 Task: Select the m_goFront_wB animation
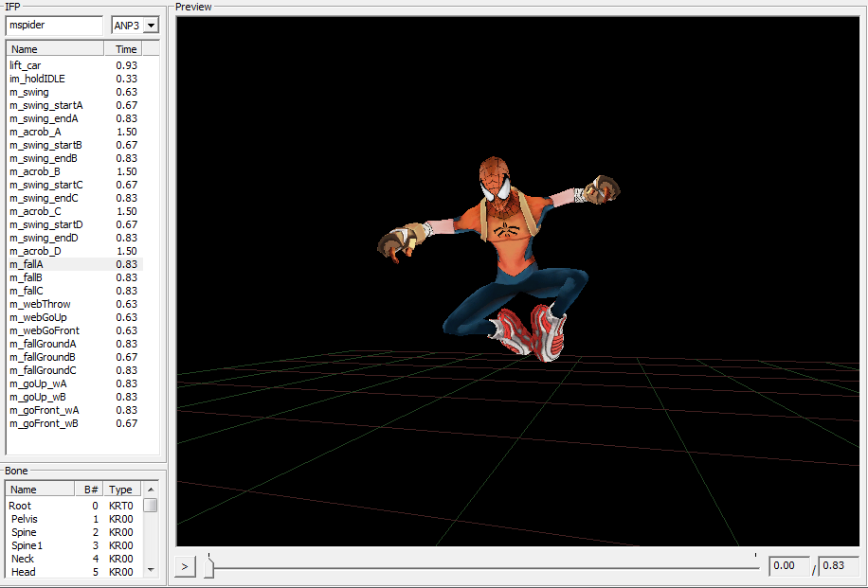74,423
